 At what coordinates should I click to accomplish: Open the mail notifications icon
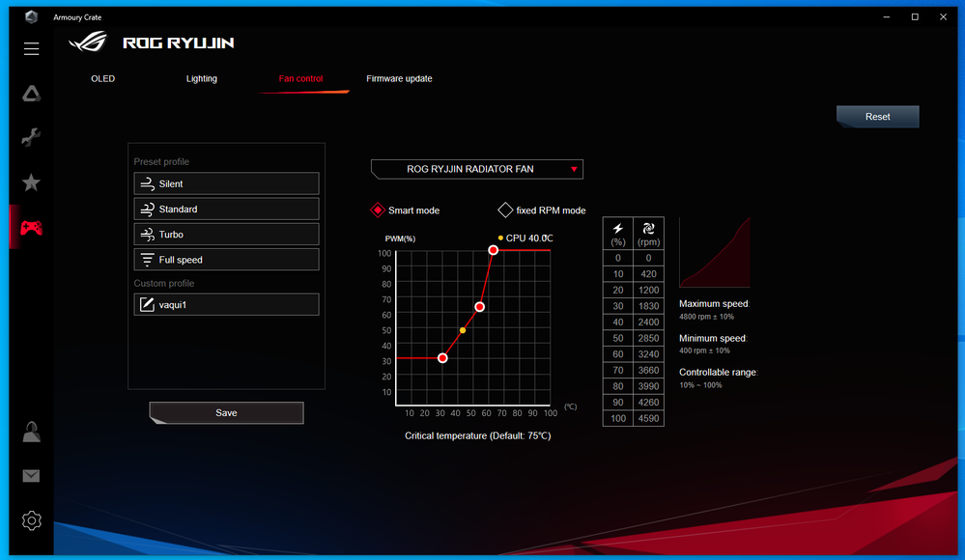coord(31,476)
